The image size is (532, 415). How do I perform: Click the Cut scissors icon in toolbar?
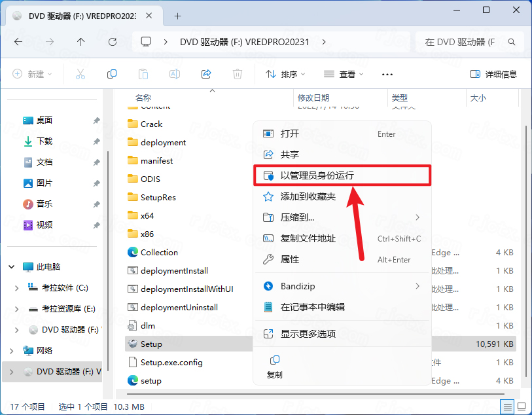click(x=80, y=74)
